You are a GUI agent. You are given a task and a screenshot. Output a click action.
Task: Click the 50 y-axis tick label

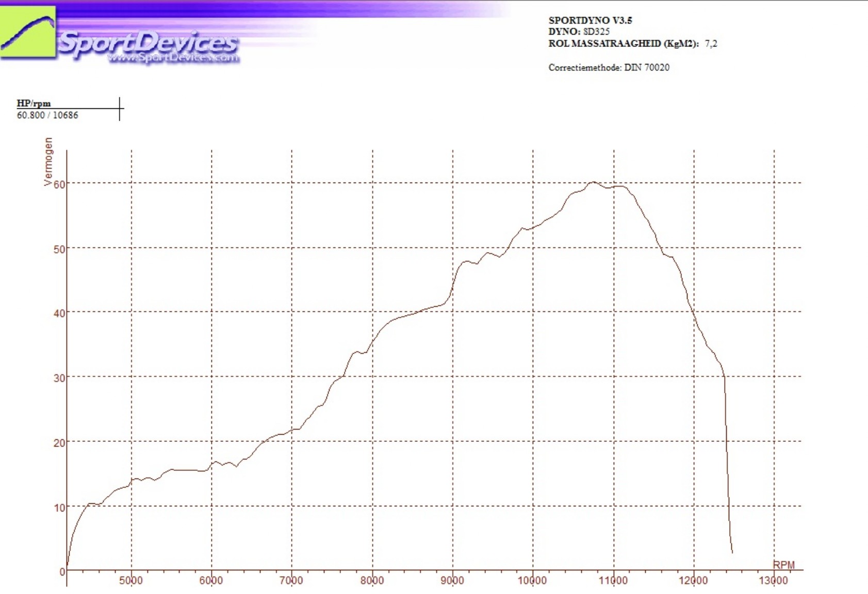pos(59,250)
